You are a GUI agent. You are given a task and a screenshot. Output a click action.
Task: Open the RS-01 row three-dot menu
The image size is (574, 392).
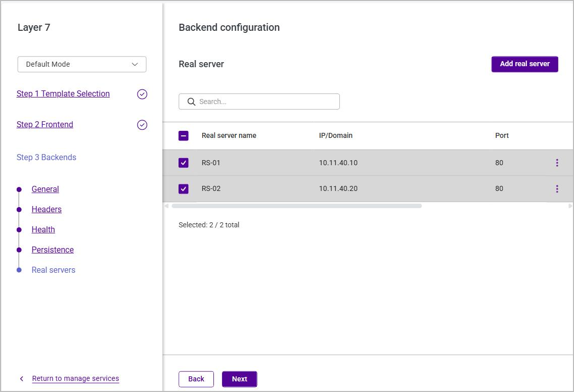(x=557, y=163)
